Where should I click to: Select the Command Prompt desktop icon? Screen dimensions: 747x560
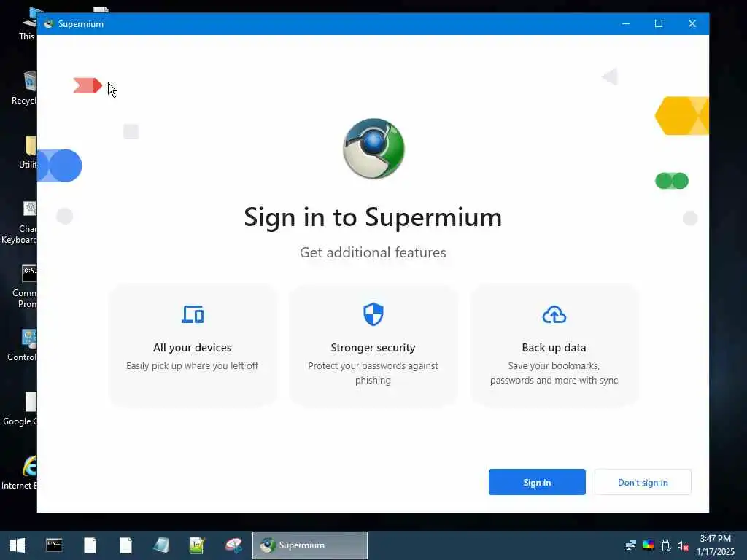click(25, 287)
